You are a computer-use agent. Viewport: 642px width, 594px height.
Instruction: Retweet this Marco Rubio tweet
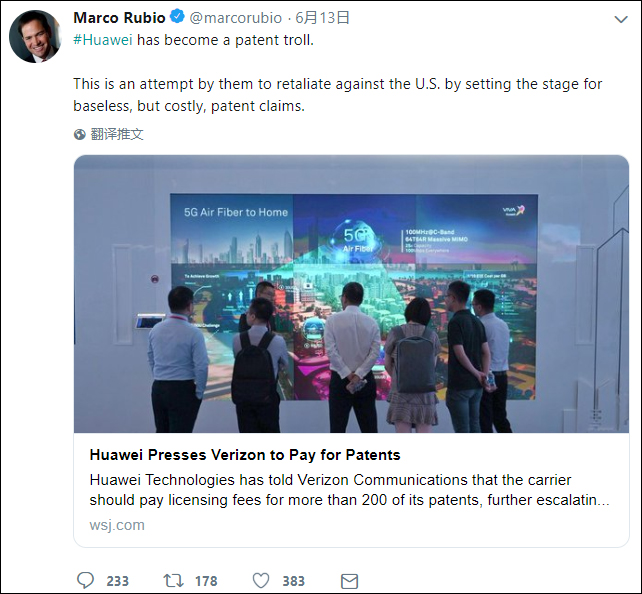tap(173, 580)
